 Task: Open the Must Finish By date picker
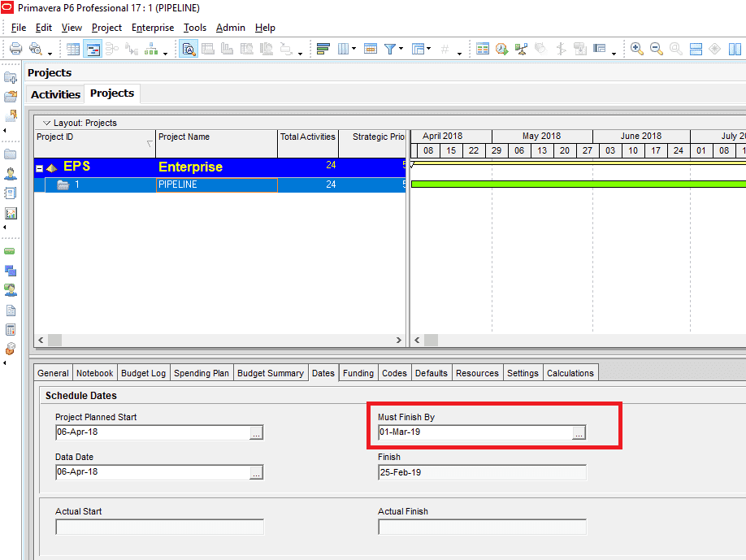(x=579, y=432)
